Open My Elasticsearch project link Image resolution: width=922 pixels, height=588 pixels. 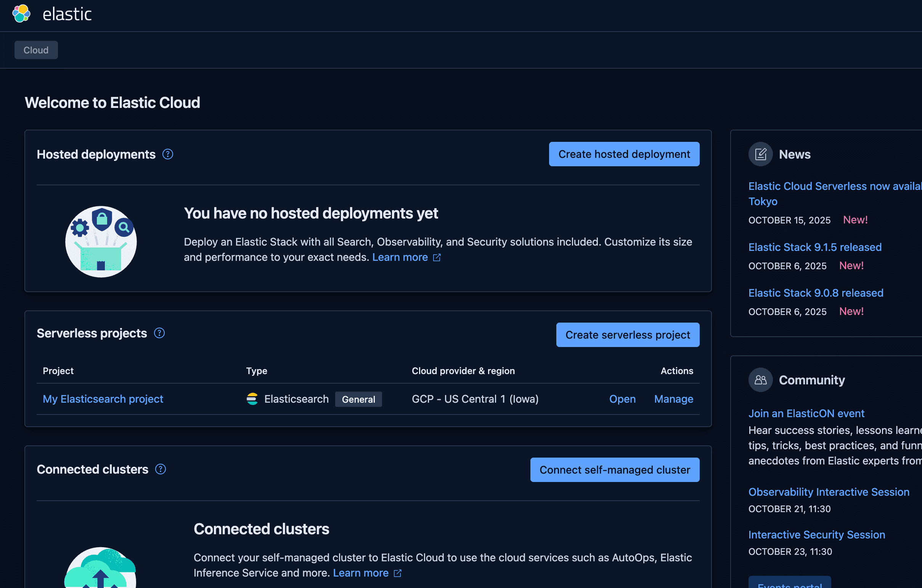tap(103, 399)
